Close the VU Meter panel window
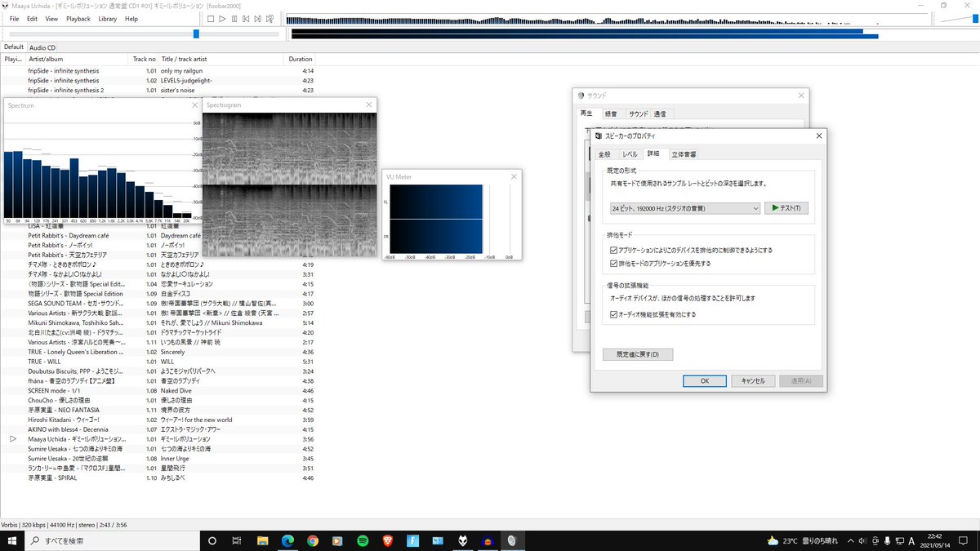The height and width of the screenshot is (551, 980). pyautogui.click(x=514, y=176)
